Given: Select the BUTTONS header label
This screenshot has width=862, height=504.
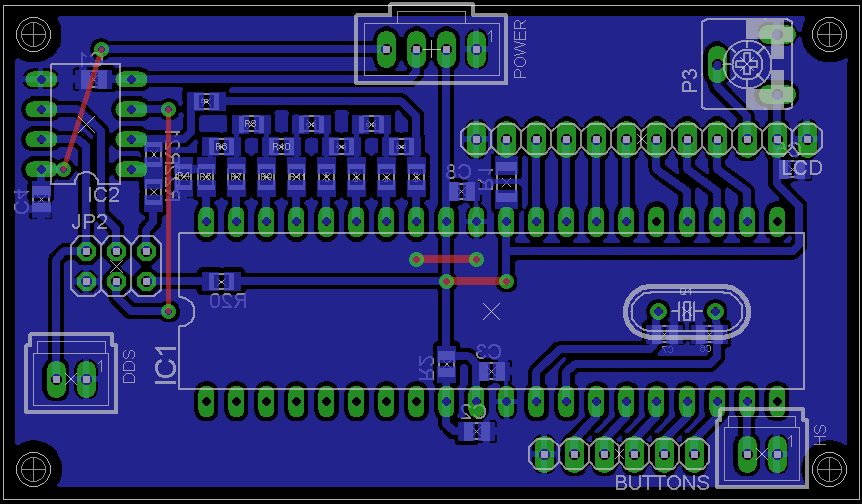Looking at the screenshot, I should pos(662,483).
